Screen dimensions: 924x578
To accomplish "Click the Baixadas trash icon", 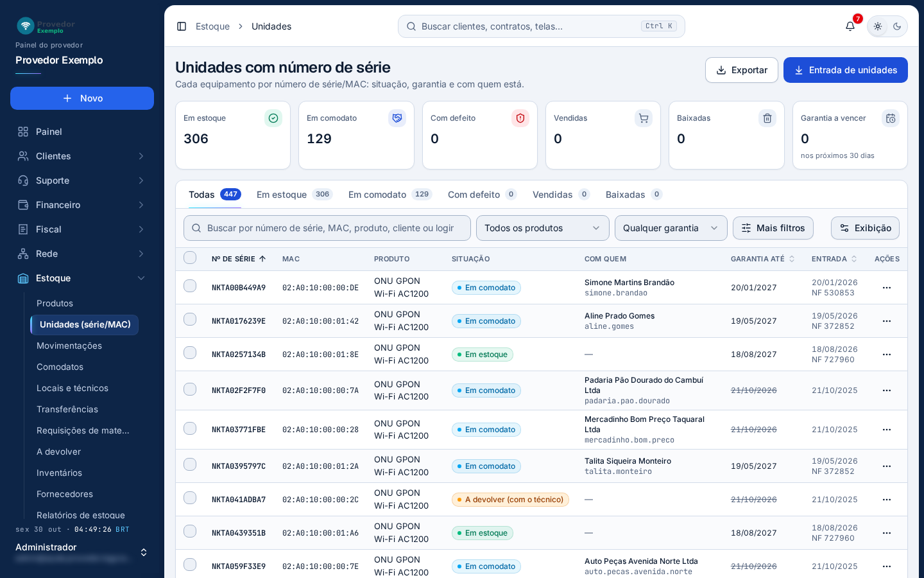I will tap(767, 118).
